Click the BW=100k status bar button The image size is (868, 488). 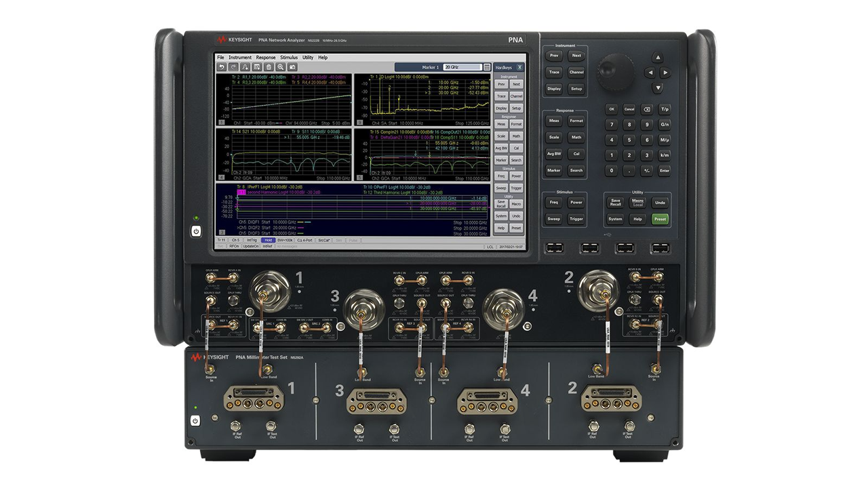pos(285,240)
